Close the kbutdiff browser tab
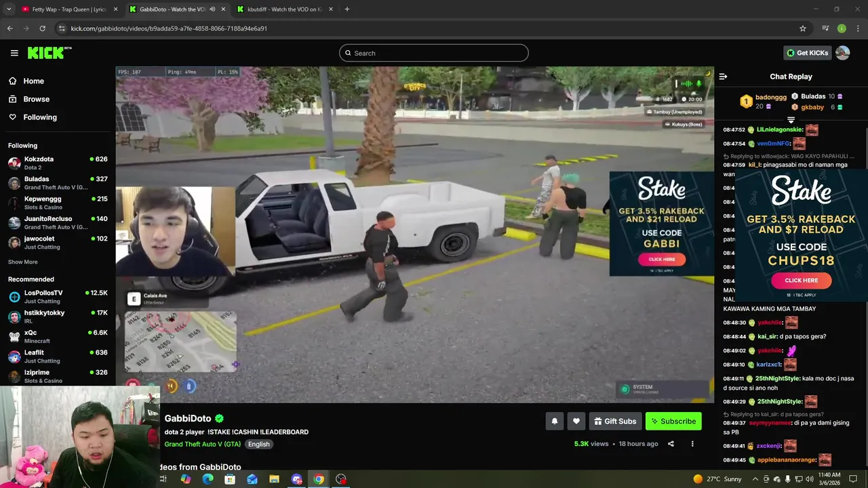Image resolution: width=868 pixels, height=488 pixels. click(332, 9)
